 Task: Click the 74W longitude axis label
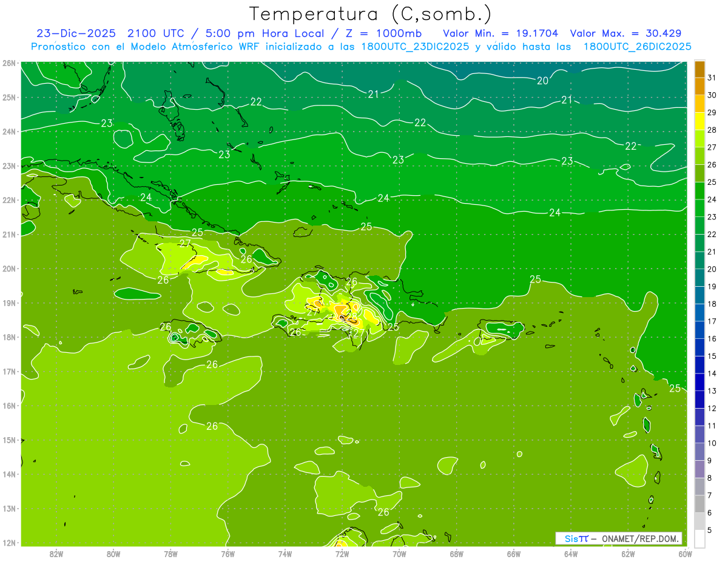click(x=285, y=554)
